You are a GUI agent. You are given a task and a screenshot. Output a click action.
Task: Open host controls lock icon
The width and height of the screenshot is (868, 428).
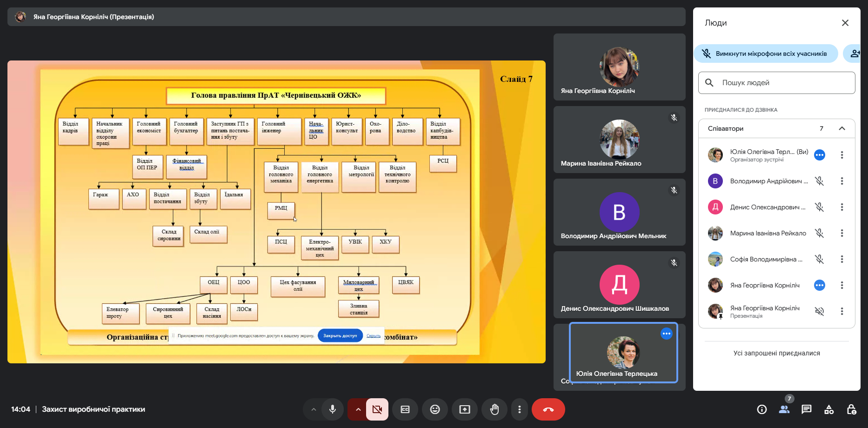[x=851, y=409]
